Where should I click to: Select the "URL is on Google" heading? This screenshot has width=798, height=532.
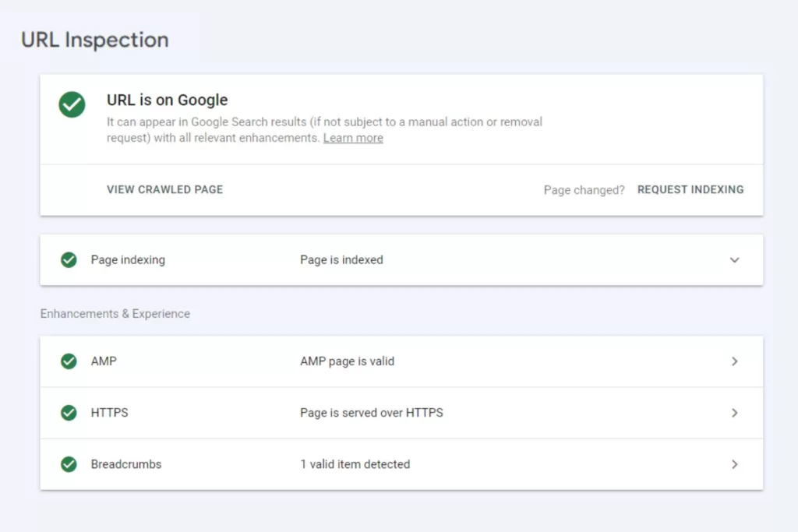click(166, 100)
